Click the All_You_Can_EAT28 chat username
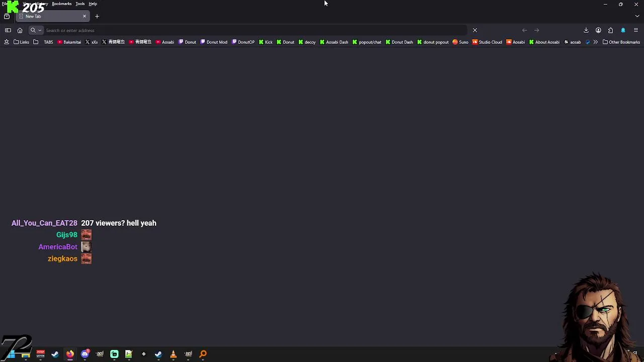This screenshot has width=644, height=362. pos(44,223)
